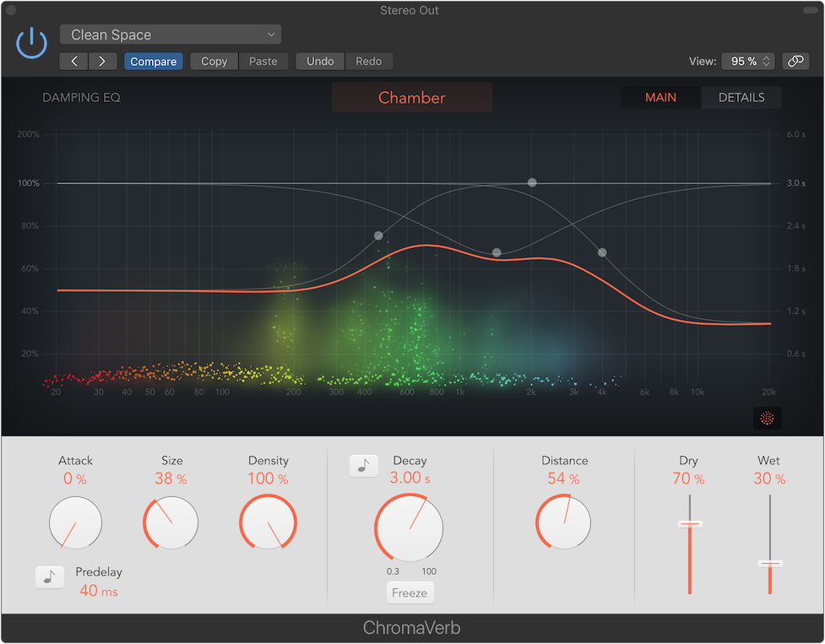The width and height of the screenshot is (825, 644).
Task: Click the Predelay 40 ms value
Action: point(99,590)
